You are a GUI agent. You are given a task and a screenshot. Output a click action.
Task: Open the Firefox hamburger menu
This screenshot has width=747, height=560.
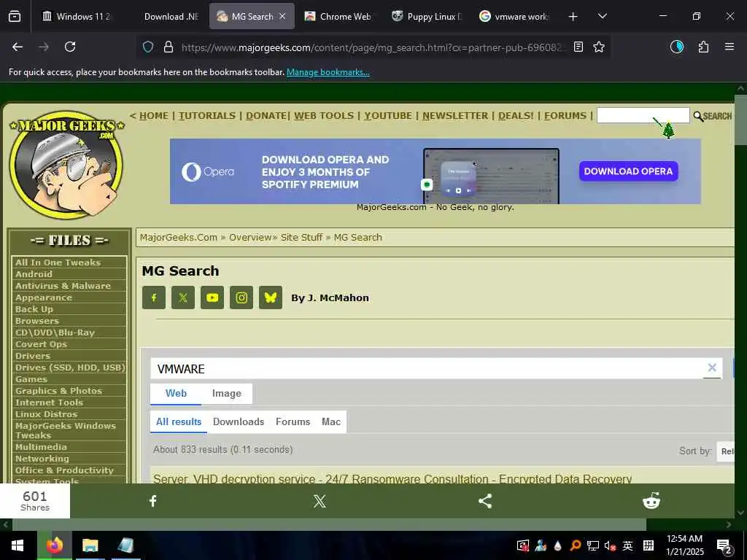point(729,47)
